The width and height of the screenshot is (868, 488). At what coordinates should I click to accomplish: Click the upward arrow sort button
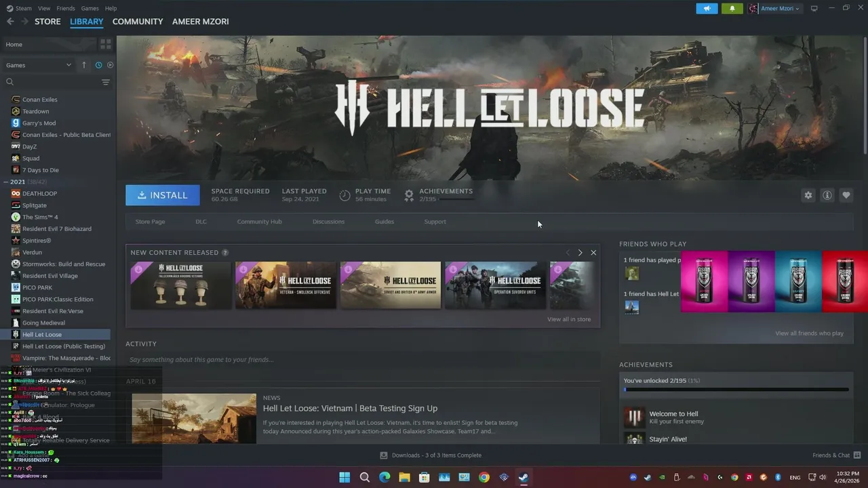pyautogui.click(x=84, y=65)
